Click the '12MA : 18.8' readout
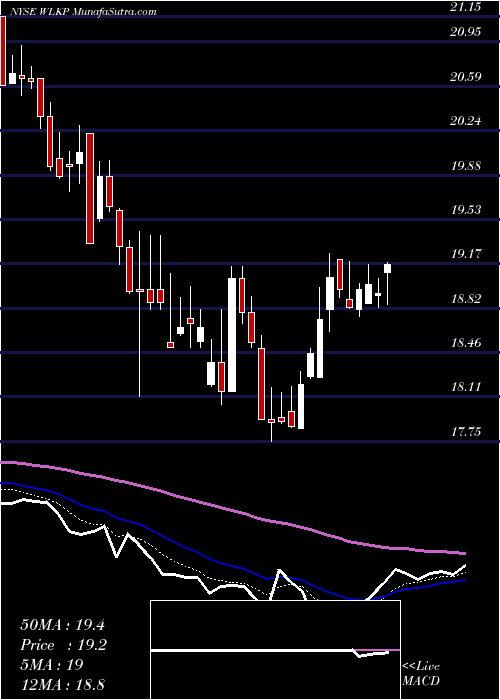Screen dimensions: 500x700 click(x=62, y=684)
